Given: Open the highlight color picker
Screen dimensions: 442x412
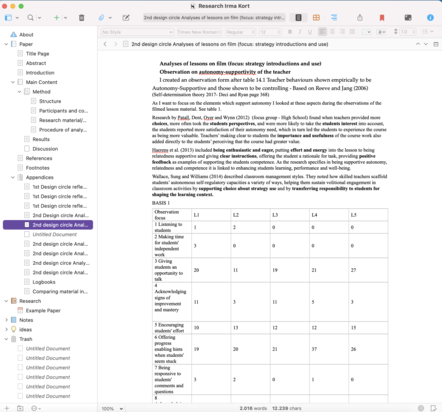Looking at the screenshot, I should pos(381,32).
